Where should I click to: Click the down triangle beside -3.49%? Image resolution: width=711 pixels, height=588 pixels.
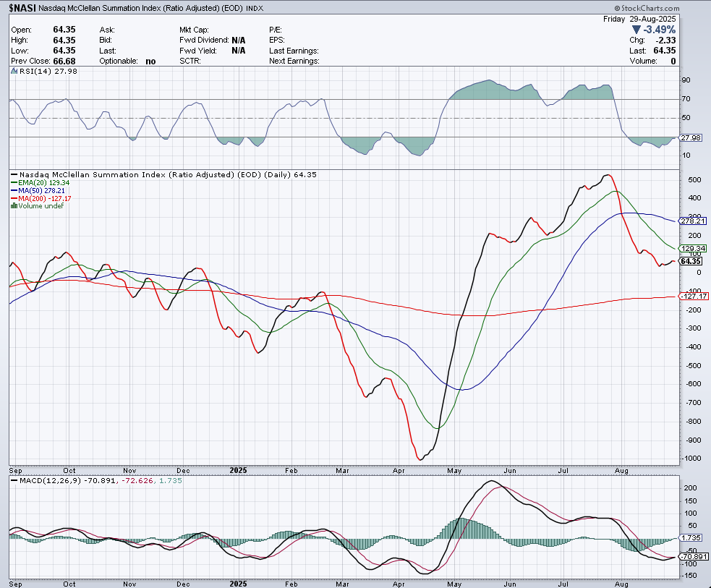pyautogui.click(x=637, y=30)
